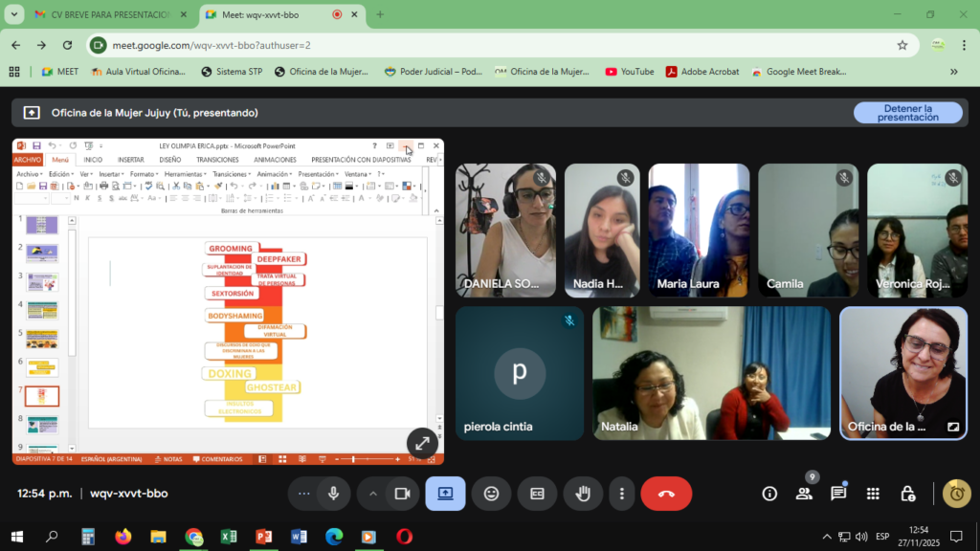Viewport: 980px width, 551px height.
Task: Expand the shared presentation to fullscreen
Action: (422, 442)
